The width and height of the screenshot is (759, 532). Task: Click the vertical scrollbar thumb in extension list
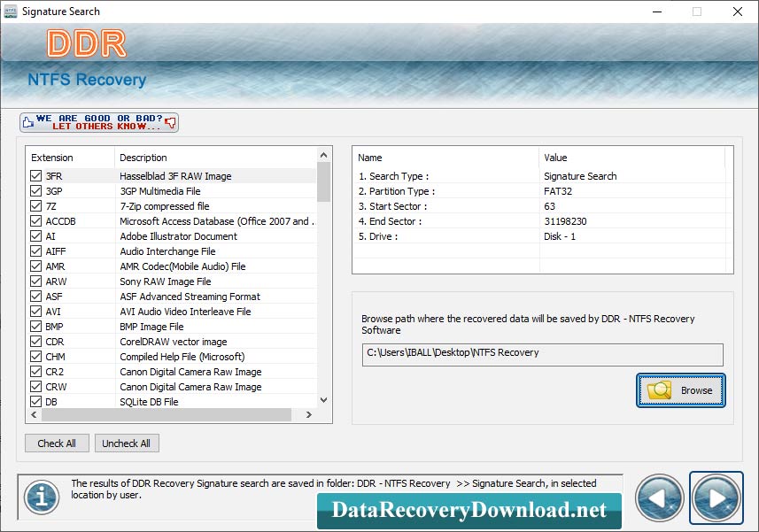tap(324, 181)
